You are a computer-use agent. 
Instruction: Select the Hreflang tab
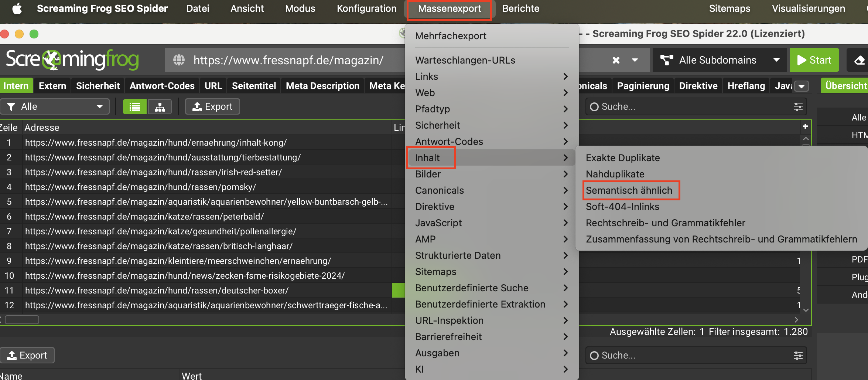[746, 86]
